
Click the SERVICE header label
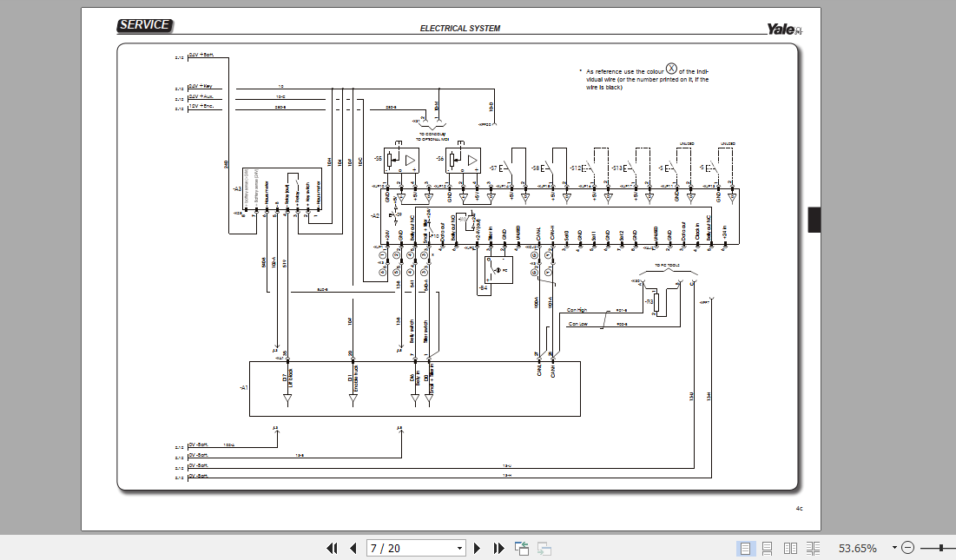pos(145,25)
